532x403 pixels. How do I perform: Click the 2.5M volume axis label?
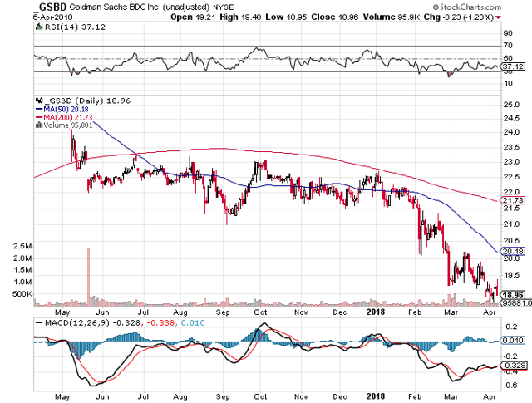pyautogui.click(x=22, y=246)
